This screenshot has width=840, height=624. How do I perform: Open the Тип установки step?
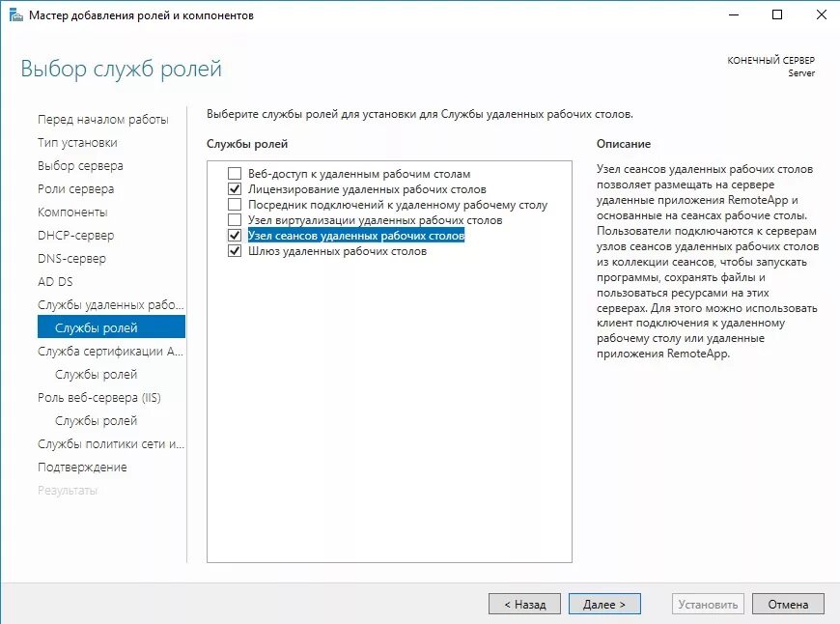tap(77, 143)
